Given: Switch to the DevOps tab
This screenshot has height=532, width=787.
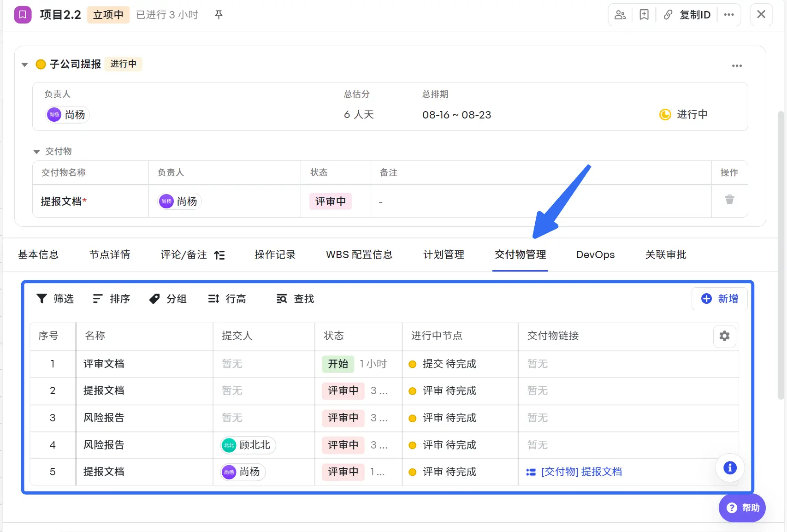Looking at the screenshot, I should coord(595,254).
